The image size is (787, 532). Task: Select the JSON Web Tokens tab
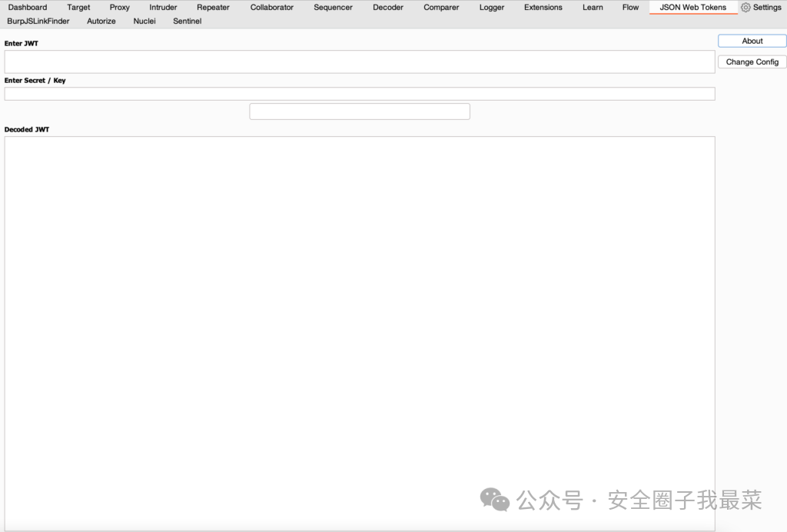[692, 7]
